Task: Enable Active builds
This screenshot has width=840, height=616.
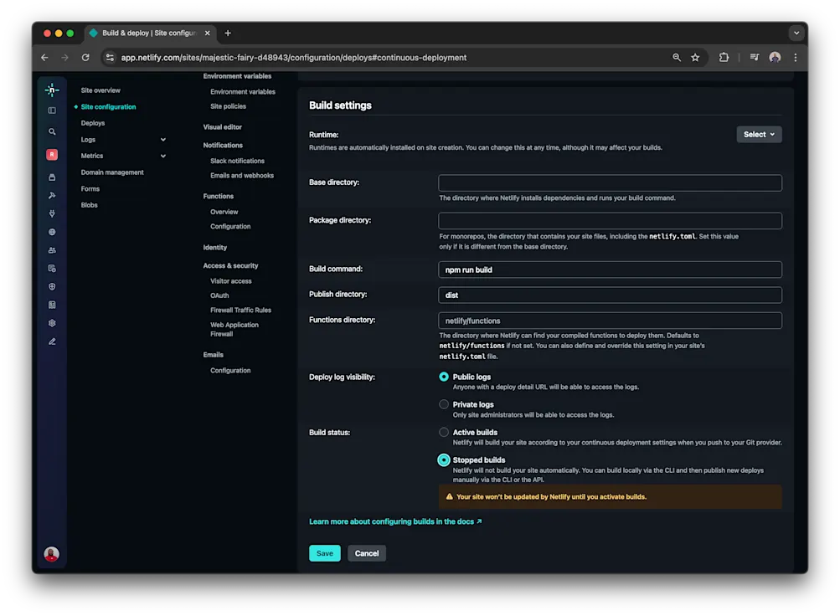Action: point(444,432)
